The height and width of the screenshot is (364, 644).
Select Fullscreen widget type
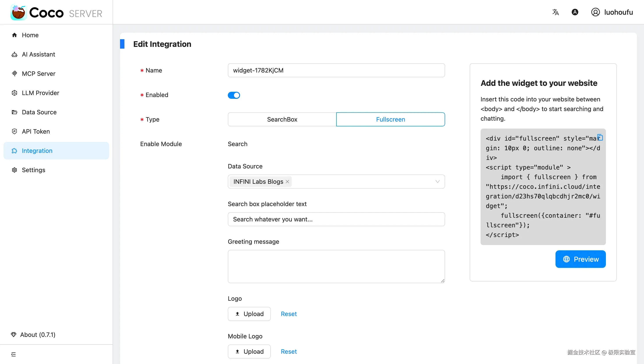[x=391, y=119]
